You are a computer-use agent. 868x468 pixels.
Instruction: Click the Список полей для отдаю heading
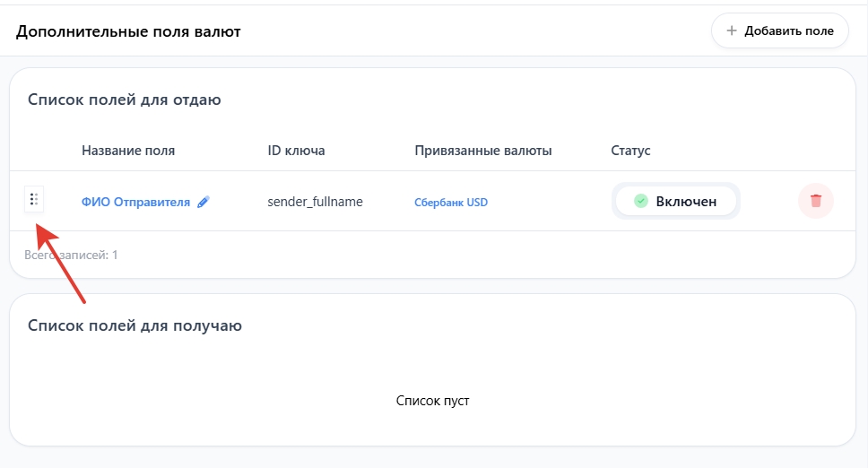point(125,100)
